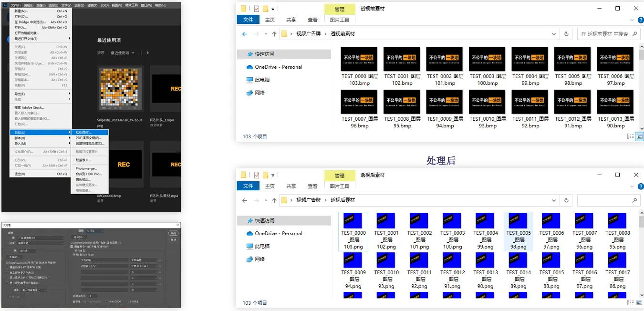Click destination 选择(H)... button
This screenshot has height=311, width=644.
click(79, 237)
